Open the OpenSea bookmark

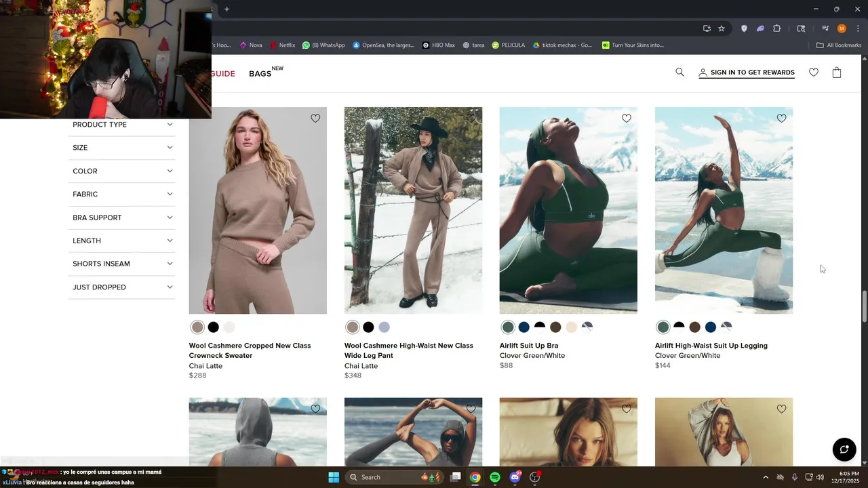click(x=383, y=45)
